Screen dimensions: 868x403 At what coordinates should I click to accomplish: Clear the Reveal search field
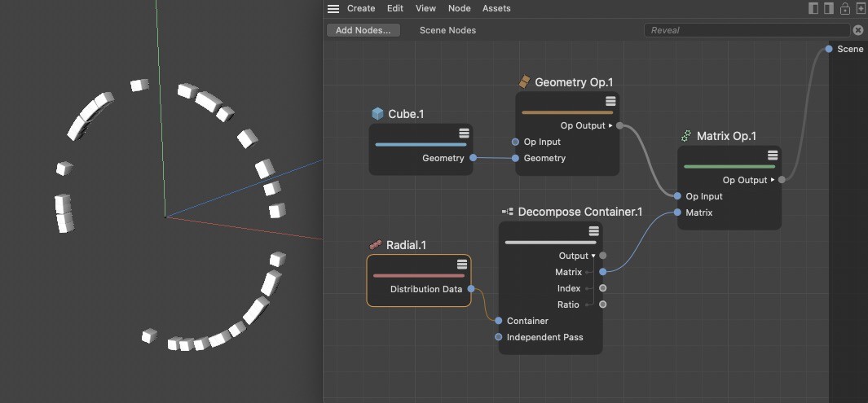pyautogui.click(x=858, y=30)
